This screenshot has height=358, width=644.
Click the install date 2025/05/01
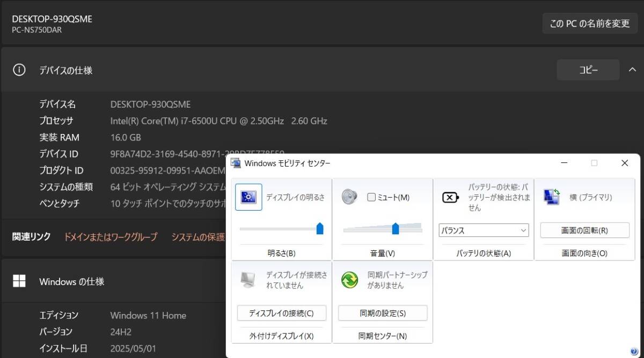133,348
